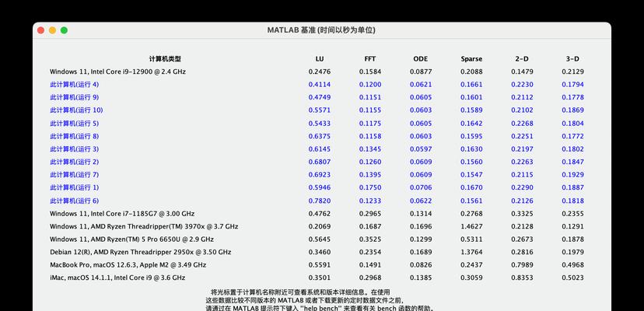This screenshot has height=311, width=644.
Task: Click 3-D value 0.1291
Action: coord(572,226)
